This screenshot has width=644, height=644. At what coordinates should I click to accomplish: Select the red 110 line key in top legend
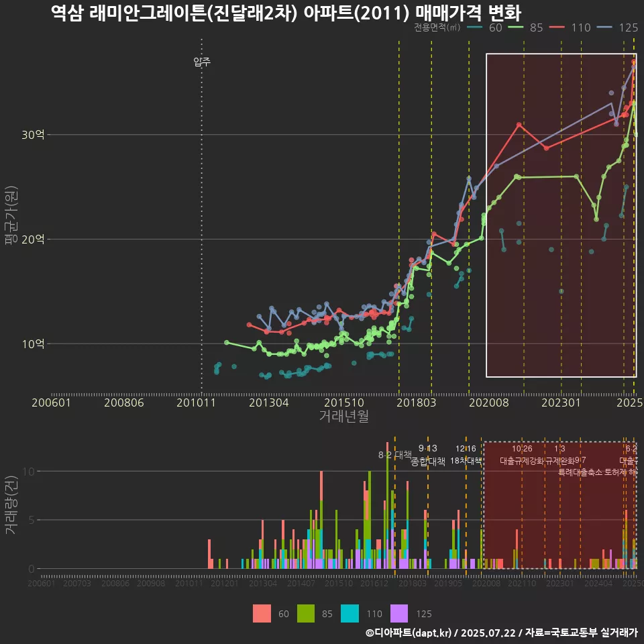pyautogui.click(x=557, y=28)
